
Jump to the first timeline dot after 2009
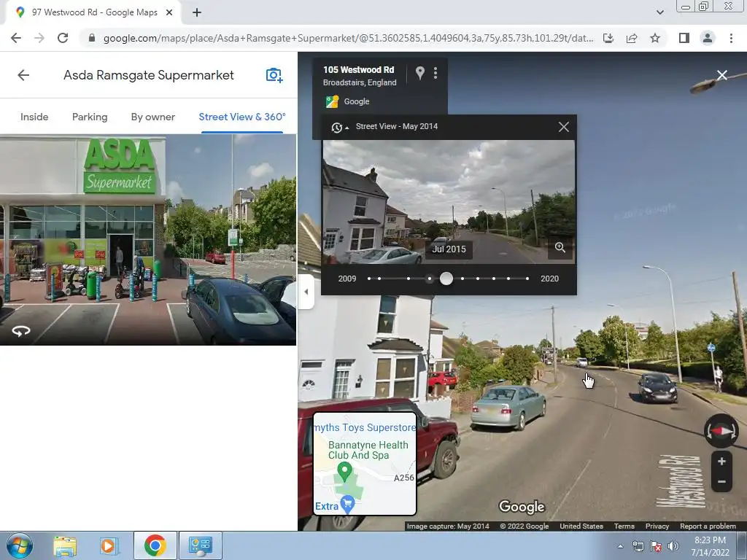point(369,279)
